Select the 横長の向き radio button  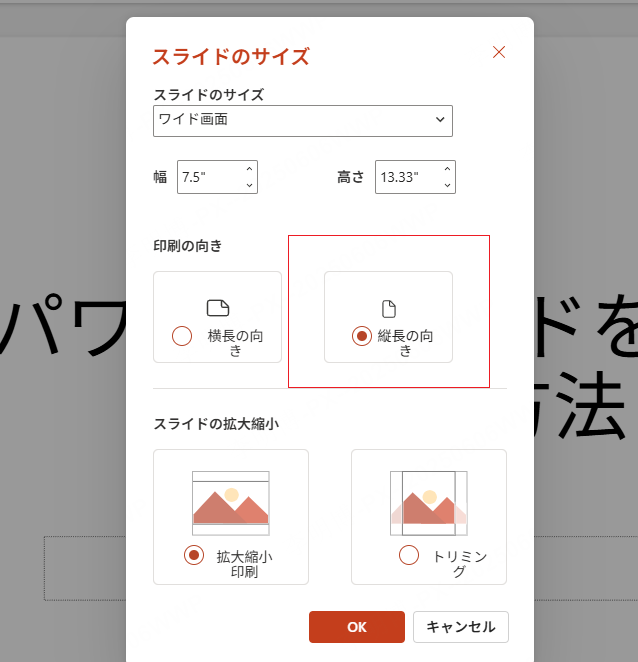point(182,336)
